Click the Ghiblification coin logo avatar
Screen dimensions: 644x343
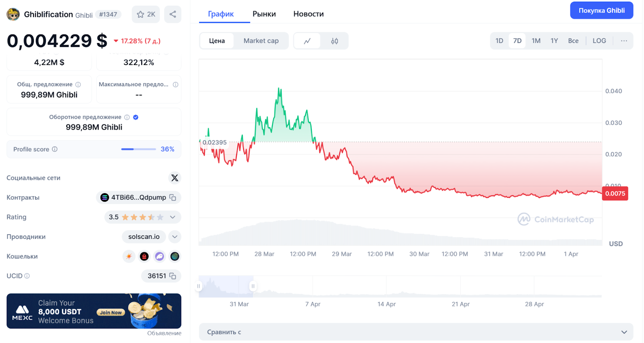[13, 14]
